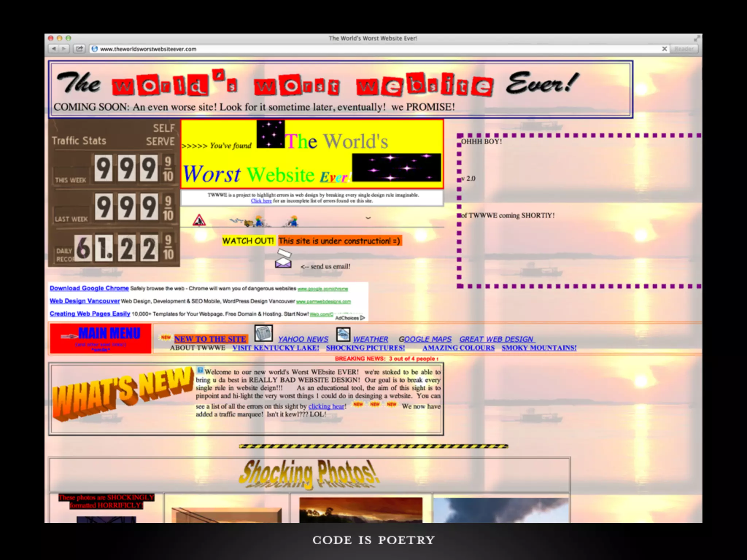Click the browser Forward arrow button

(x=64, y=49)
